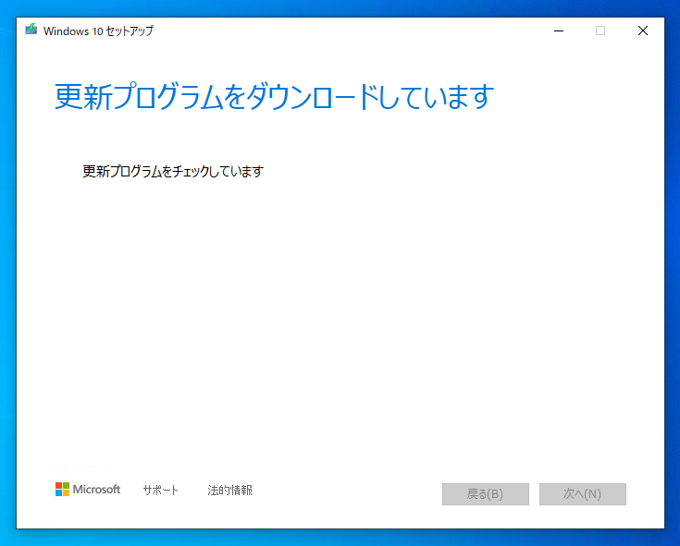The image size is (680, 546).
Task: Minimize the Windows 10 Setup window
Action: 559,31
